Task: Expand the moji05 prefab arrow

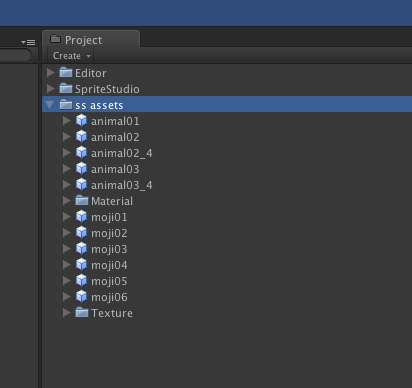Action: point(67,281)
